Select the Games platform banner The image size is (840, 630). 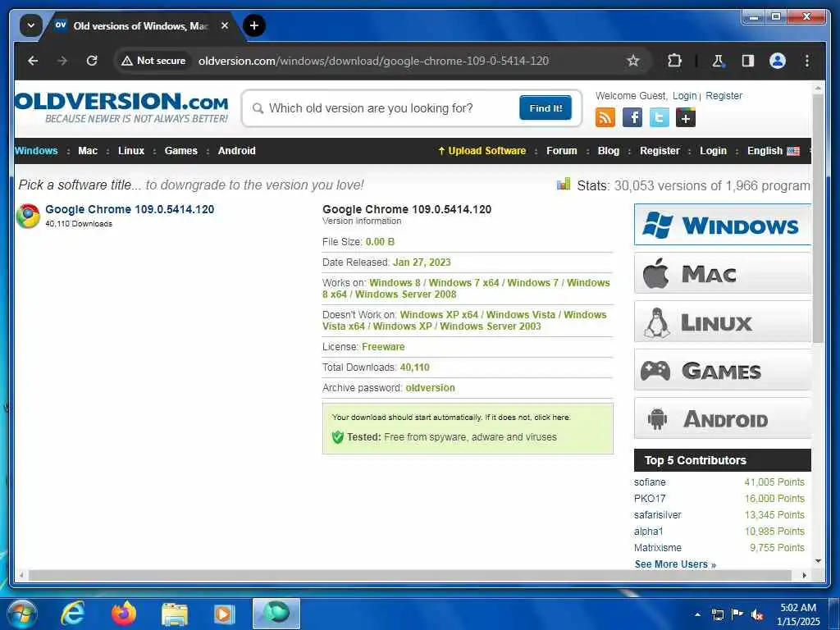(x=722, y=370)
